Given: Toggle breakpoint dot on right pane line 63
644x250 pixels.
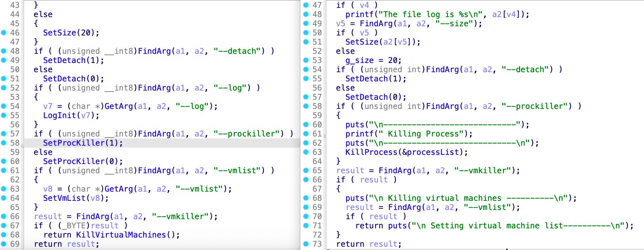Looking at the screenshot, I should [306, 152].
